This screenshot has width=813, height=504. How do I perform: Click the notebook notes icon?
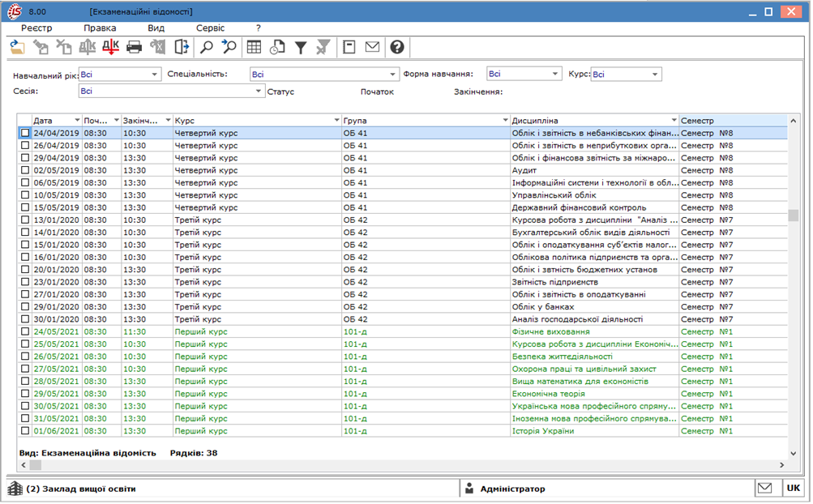(349, 47)
